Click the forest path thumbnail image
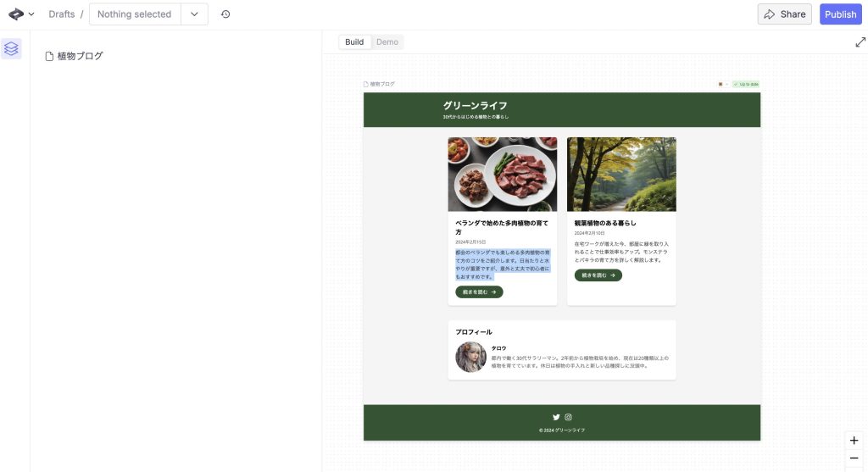The image size is (868, 472). pos(621,174)
